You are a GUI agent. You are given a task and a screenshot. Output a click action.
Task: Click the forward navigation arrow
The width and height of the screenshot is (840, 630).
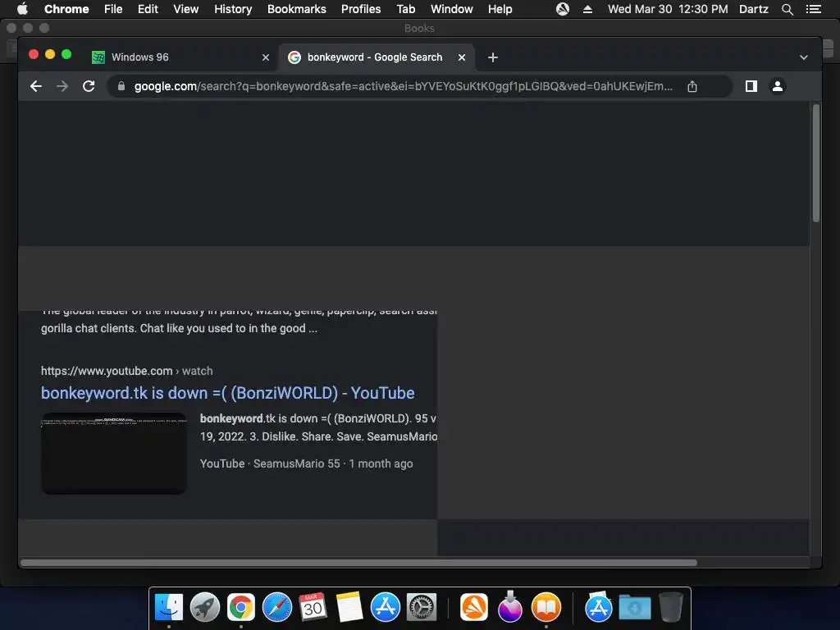coord(62,86)
